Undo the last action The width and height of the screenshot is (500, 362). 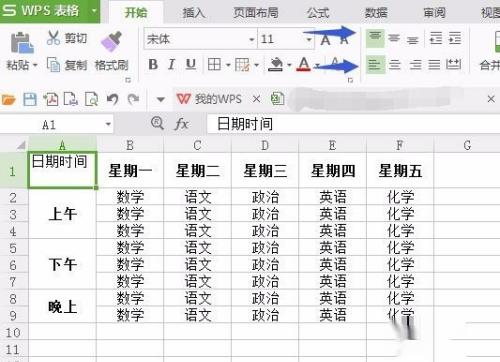tap(113, 99)
